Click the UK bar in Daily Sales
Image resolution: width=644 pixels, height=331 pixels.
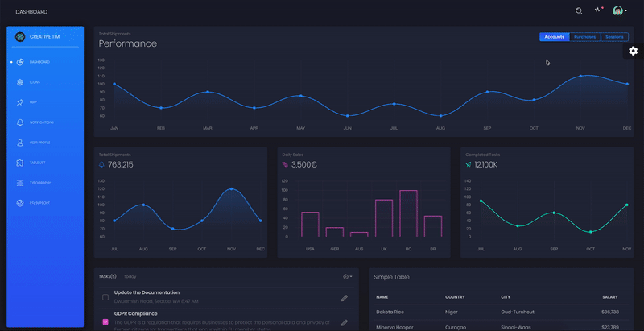pos(384,218)
